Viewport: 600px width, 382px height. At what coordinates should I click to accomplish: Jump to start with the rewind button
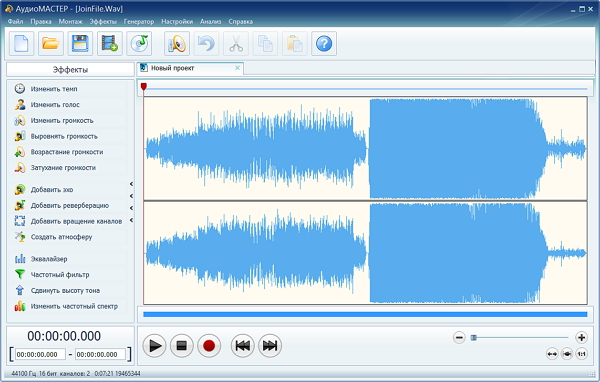[243, 346]
